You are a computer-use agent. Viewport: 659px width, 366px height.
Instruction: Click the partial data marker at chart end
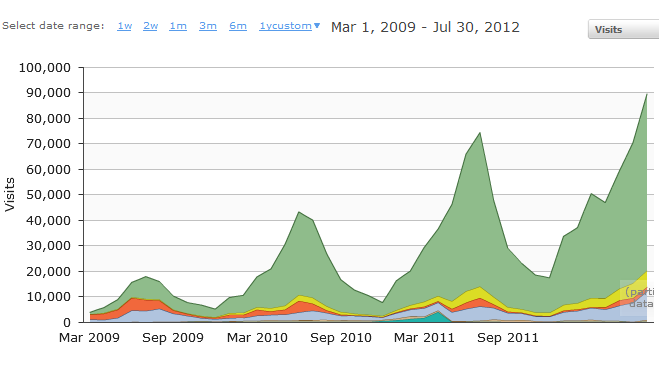click(x=640, y=298)
